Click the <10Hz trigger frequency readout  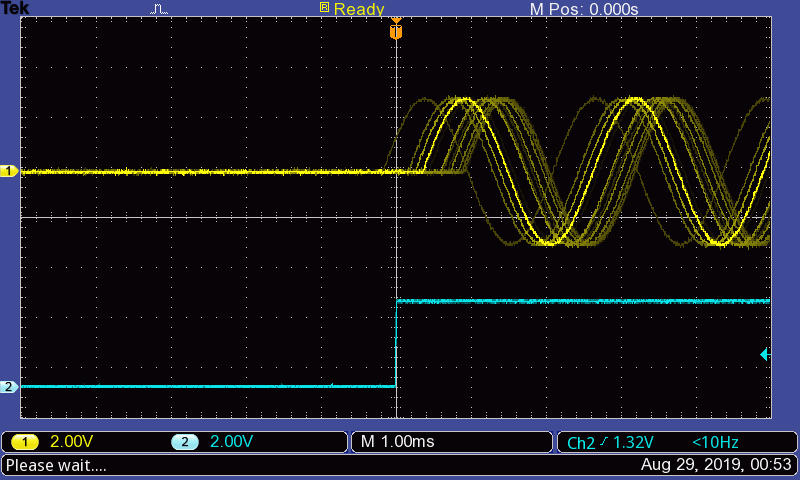coord(716,442)
